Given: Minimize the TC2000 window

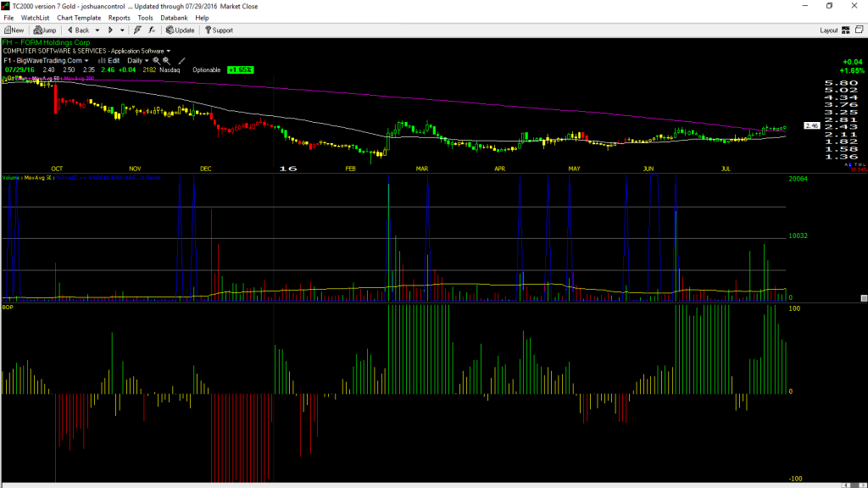Looking at the screenshot, I should click(x=805, y=6).
